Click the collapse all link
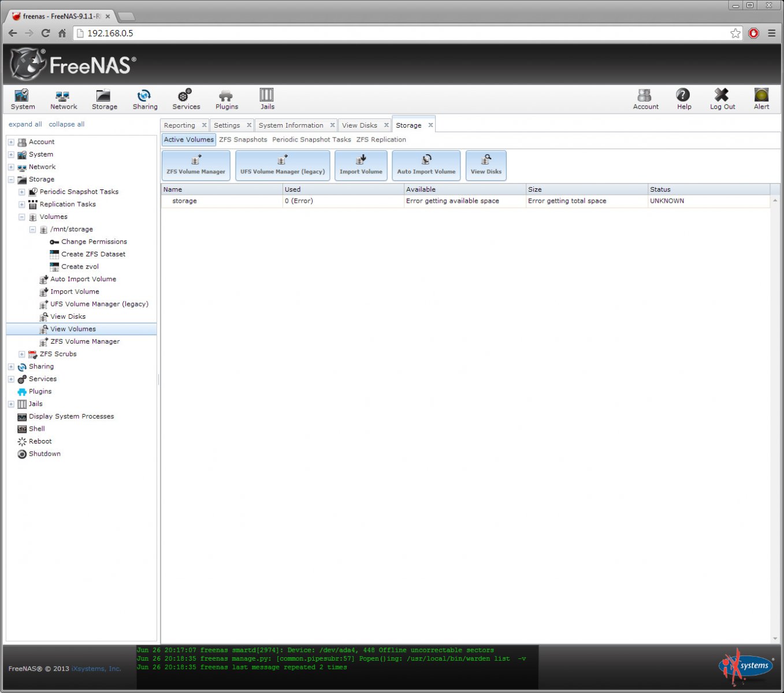The image size is (784, 693). [x=66, y=124]
